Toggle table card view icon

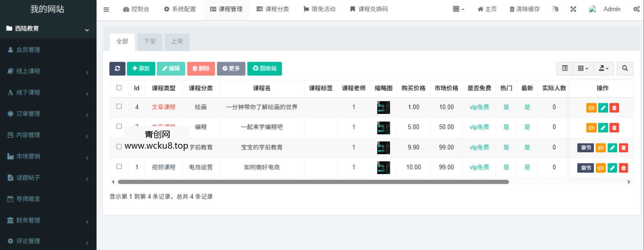pyautogui.click(x=565, y=68)
